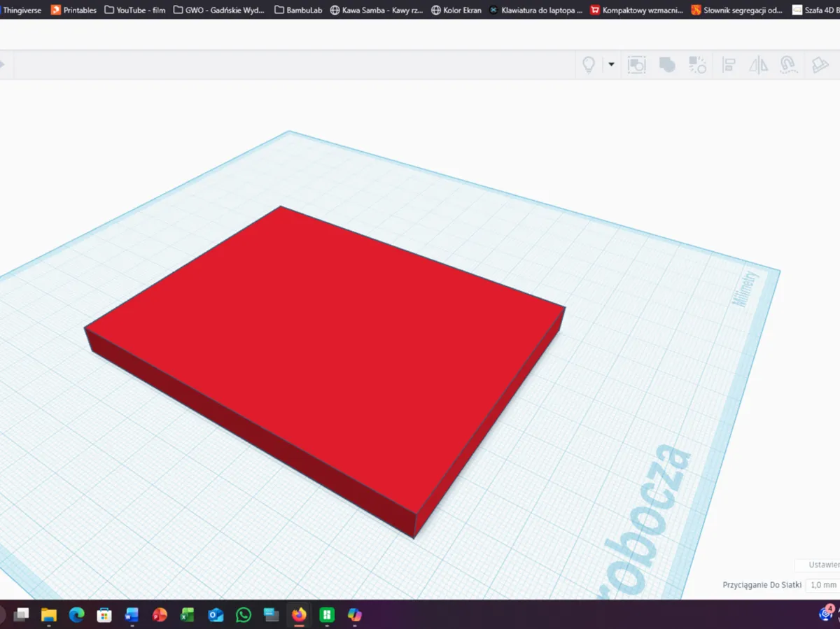Click the Ungroup shapes icon

point(697,65)
